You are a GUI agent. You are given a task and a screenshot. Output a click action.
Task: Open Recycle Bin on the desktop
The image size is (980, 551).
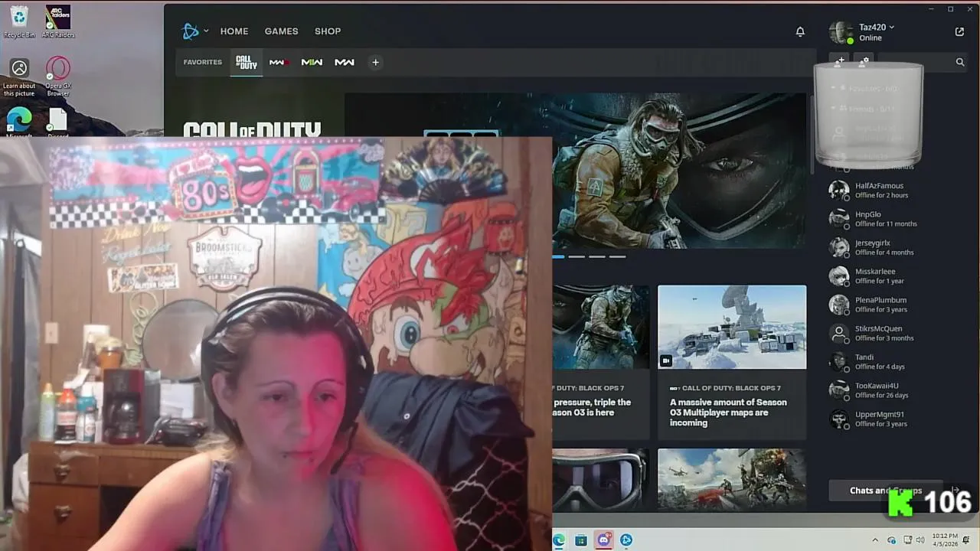tap(19, 21)
